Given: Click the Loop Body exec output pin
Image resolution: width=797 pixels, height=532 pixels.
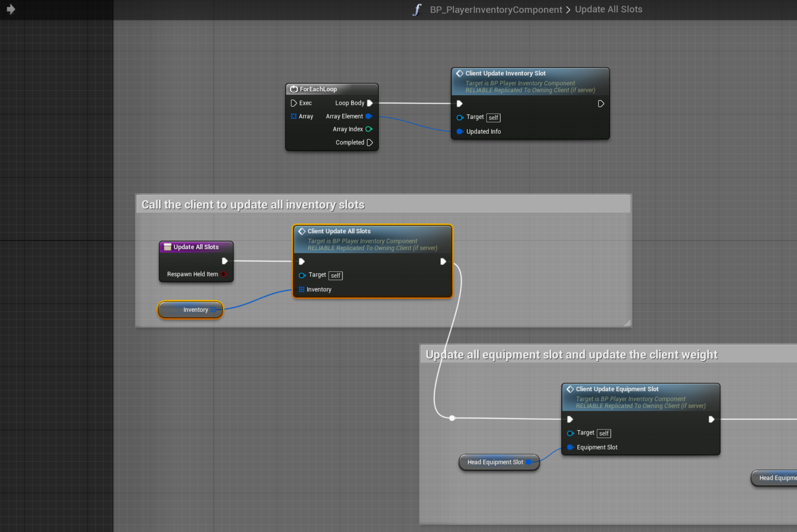Looking at the screenshot, I should (370, 103).
